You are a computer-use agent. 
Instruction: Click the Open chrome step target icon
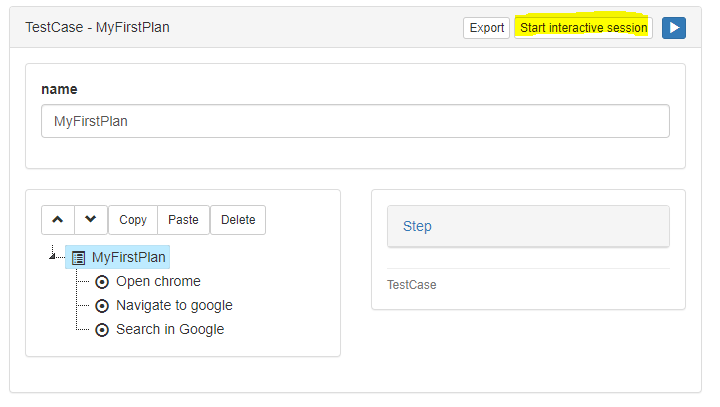point(102,282)
